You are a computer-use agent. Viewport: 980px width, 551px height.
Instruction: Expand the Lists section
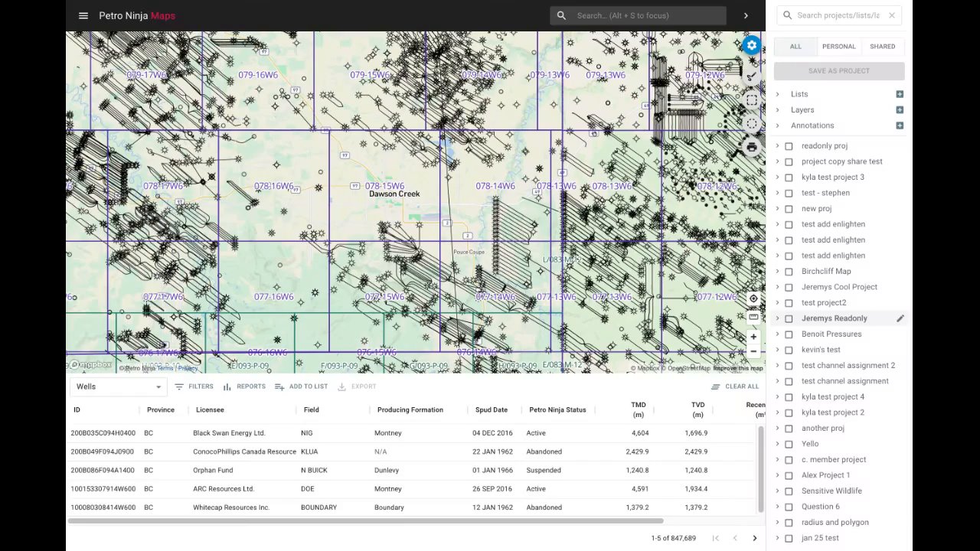tap(778, 94)
